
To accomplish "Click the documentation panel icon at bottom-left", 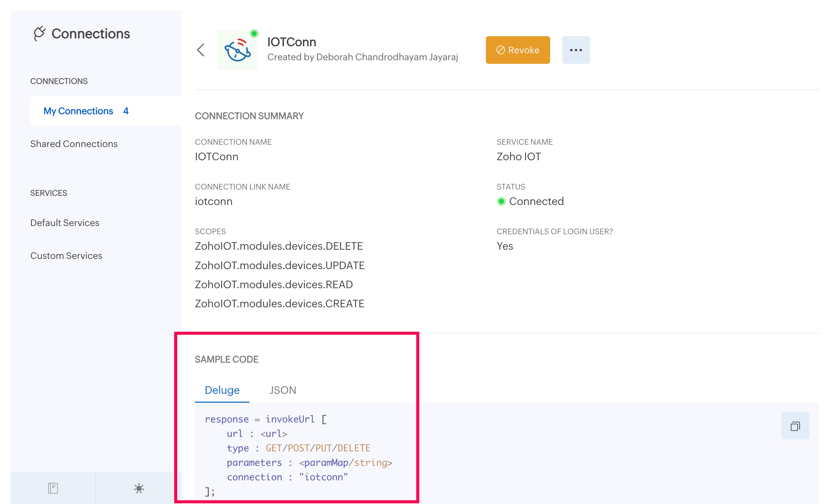I will (53, 488).
